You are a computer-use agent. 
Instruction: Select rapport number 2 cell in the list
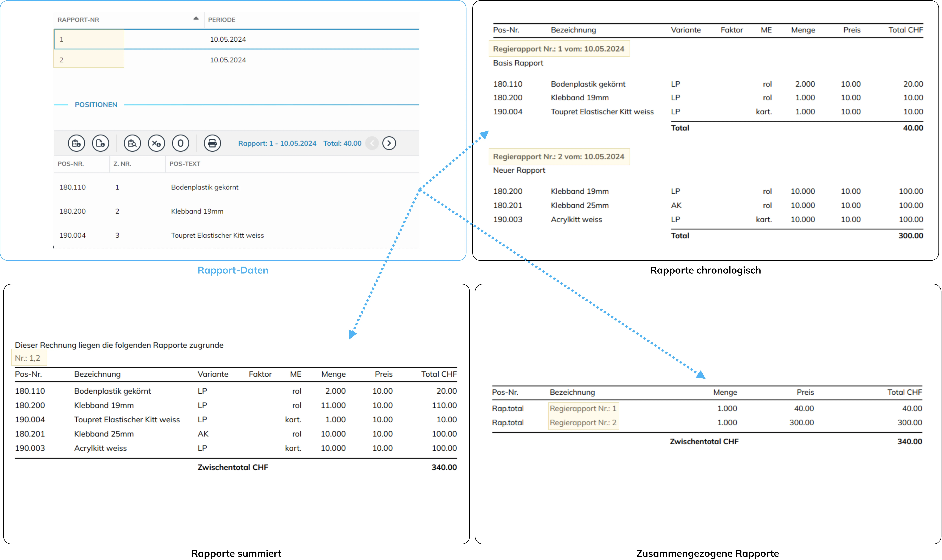click(x=89, y=60)
